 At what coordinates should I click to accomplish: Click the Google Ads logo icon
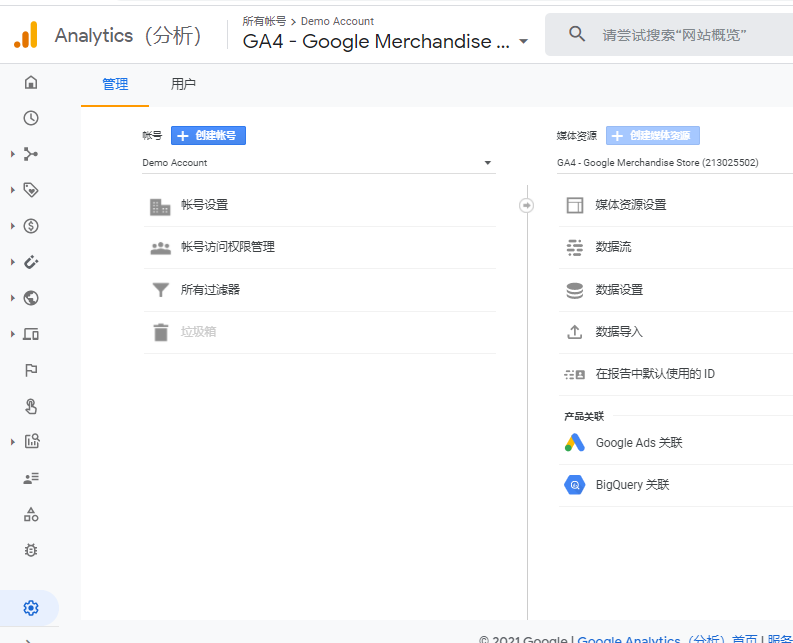point(575,443)
